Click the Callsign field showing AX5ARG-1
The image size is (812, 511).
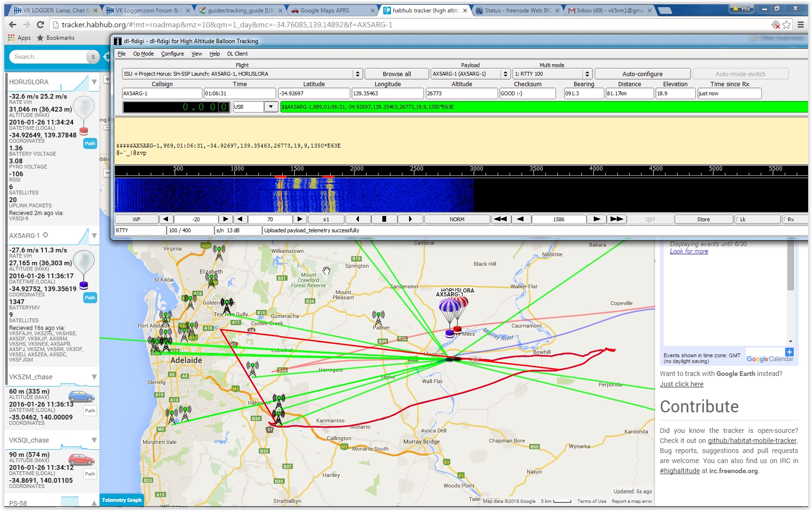click(162, 93)
